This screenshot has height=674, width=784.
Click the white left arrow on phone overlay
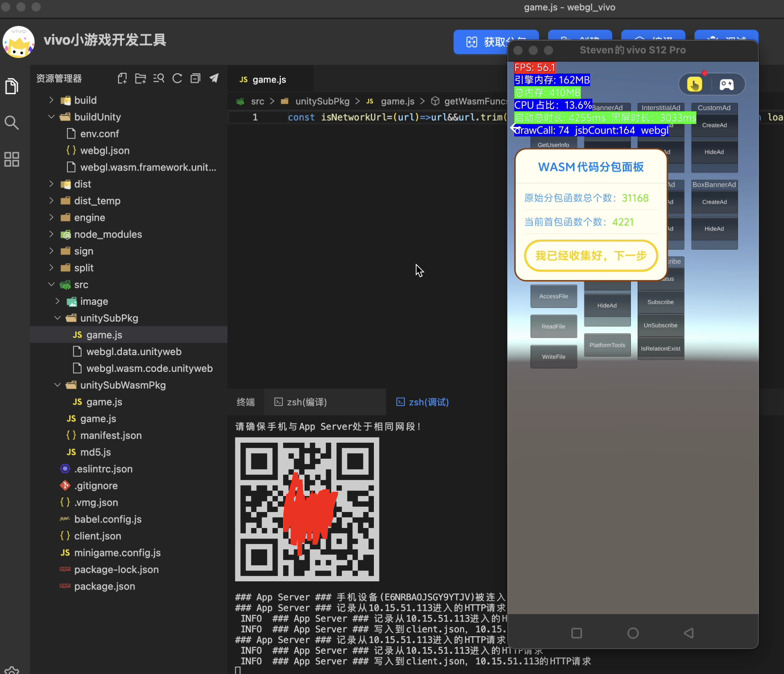point(515,128)
